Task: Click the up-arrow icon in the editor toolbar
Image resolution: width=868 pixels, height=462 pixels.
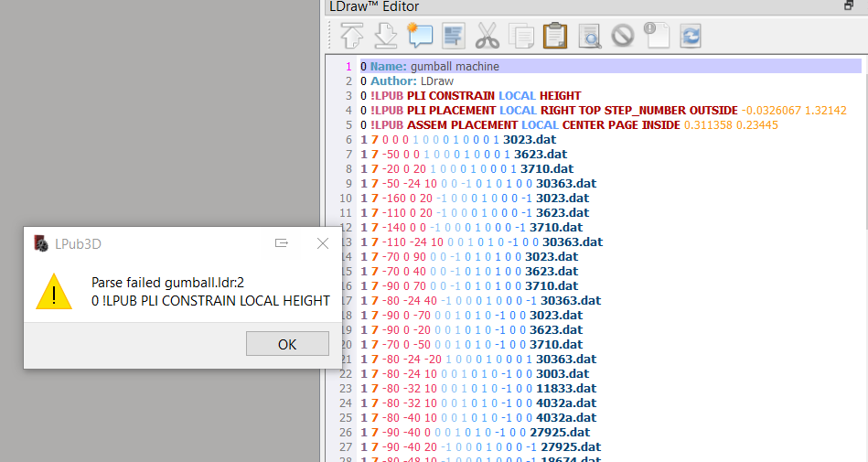Action: coord(351,37)
